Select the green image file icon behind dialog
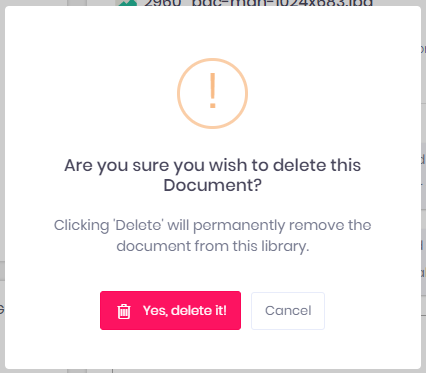The height and width of the screenshot is (373, 426). [126, 3]
